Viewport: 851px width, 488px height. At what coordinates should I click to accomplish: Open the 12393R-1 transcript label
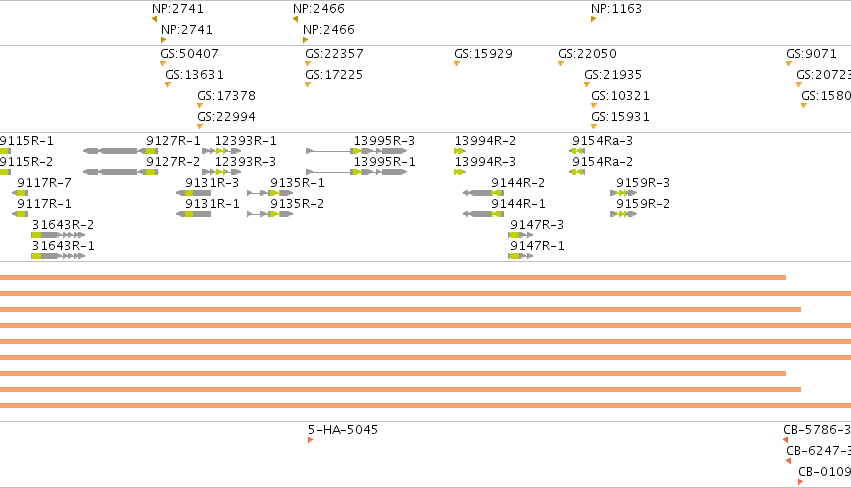click(x=246, y=141)
